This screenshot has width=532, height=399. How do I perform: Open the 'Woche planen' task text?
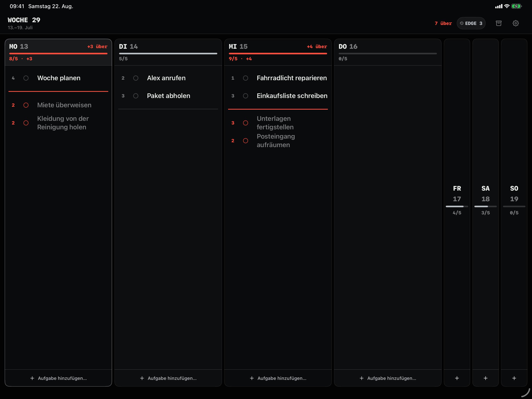click(x=59, y=78)
